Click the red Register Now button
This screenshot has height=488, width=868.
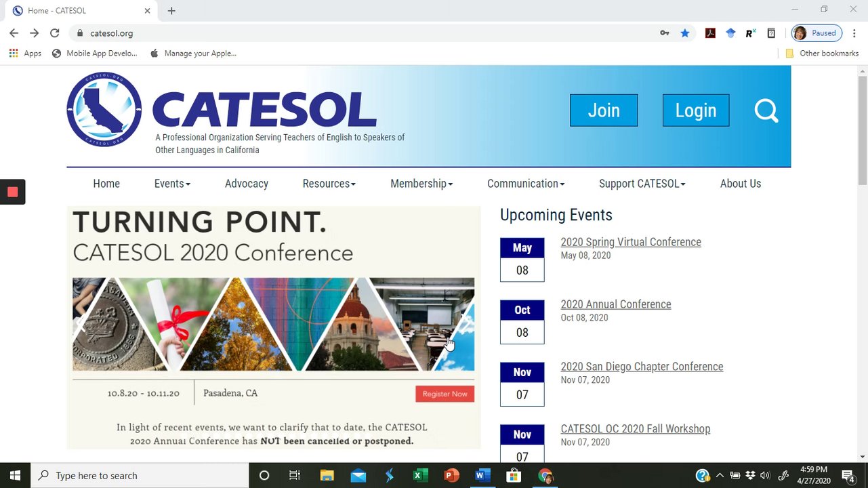[x=445, y=394]
